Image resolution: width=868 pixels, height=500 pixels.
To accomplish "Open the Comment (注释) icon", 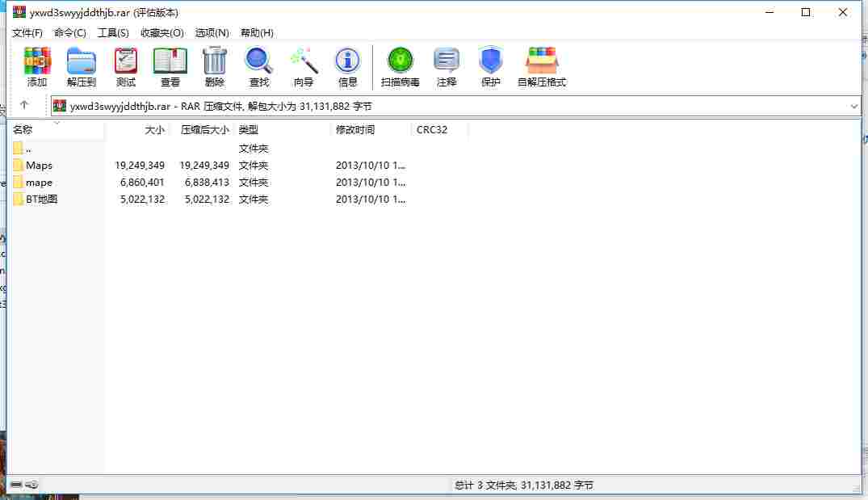I will (447, 61).
